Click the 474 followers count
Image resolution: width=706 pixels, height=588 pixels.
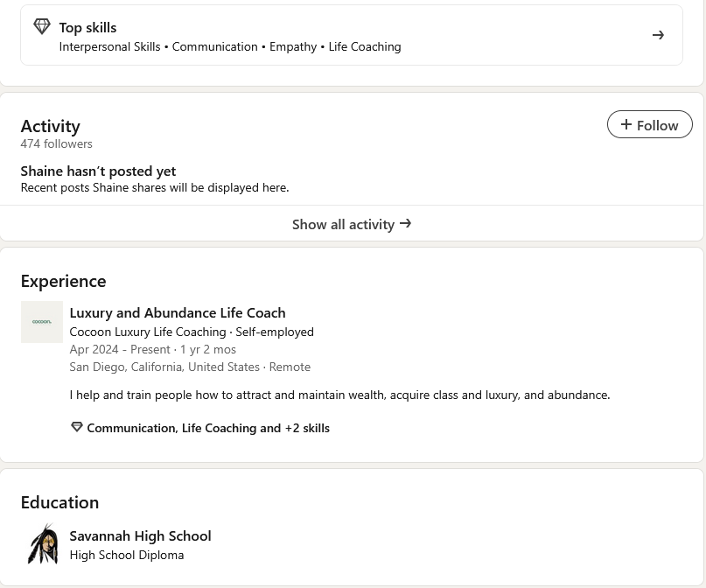(x=56, y=143)
